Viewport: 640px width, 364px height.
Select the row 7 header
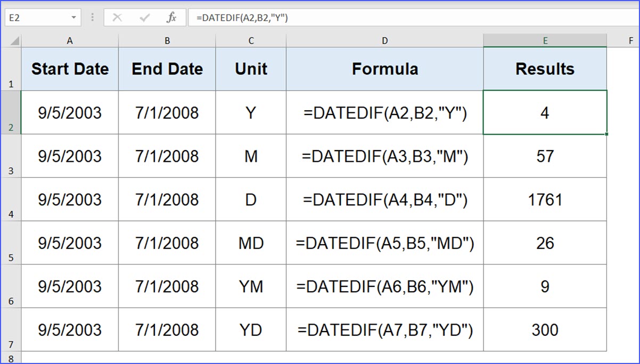[x=11, y=329]
